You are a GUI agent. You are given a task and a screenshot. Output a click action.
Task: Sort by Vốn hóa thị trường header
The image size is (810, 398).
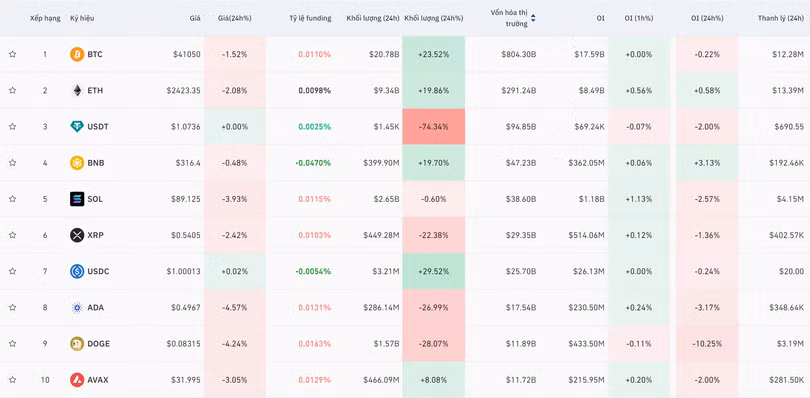509,18
